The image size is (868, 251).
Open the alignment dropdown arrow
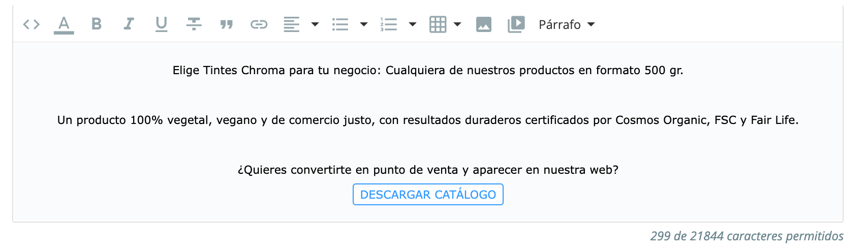click(x=315, y=24)
